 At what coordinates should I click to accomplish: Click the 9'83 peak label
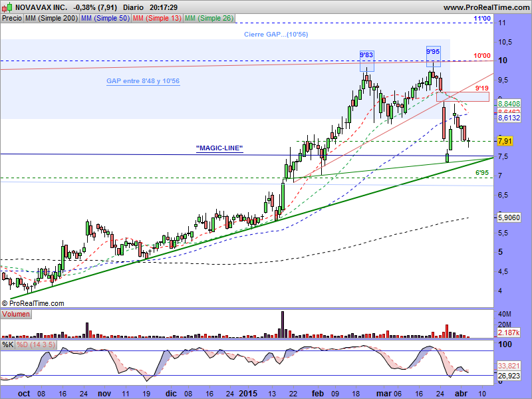coord(366,55)
